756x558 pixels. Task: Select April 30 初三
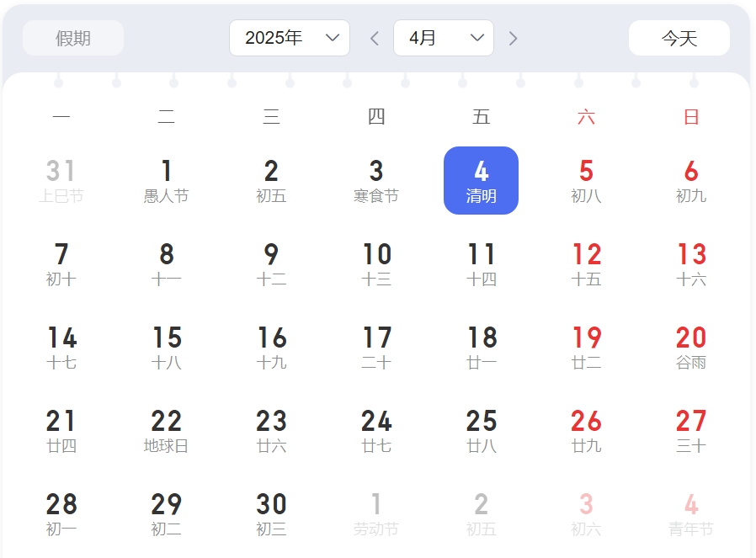[271, 514]
